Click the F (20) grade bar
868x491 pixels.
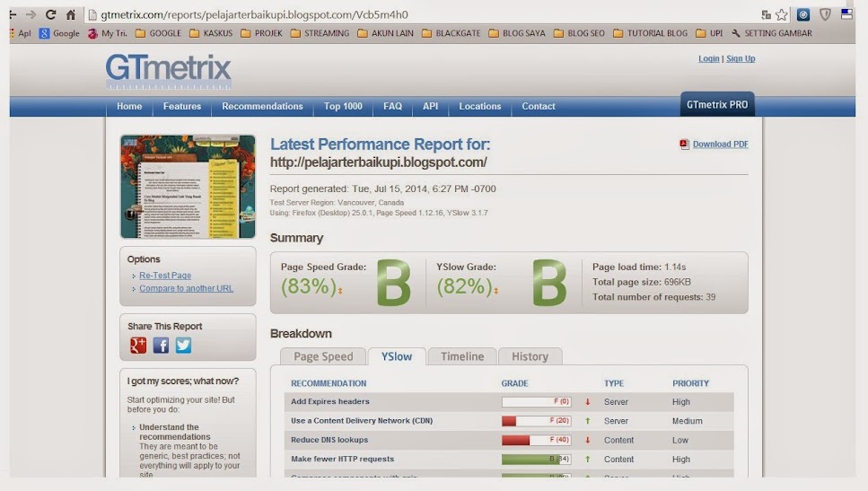[x=536, y=421]
